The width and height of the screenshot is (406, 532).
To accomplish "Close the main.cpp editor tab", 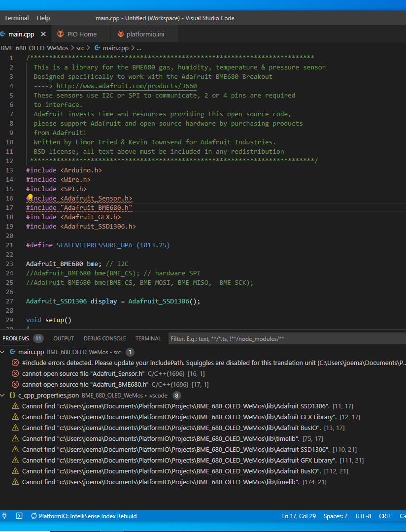I will point(43,34).
